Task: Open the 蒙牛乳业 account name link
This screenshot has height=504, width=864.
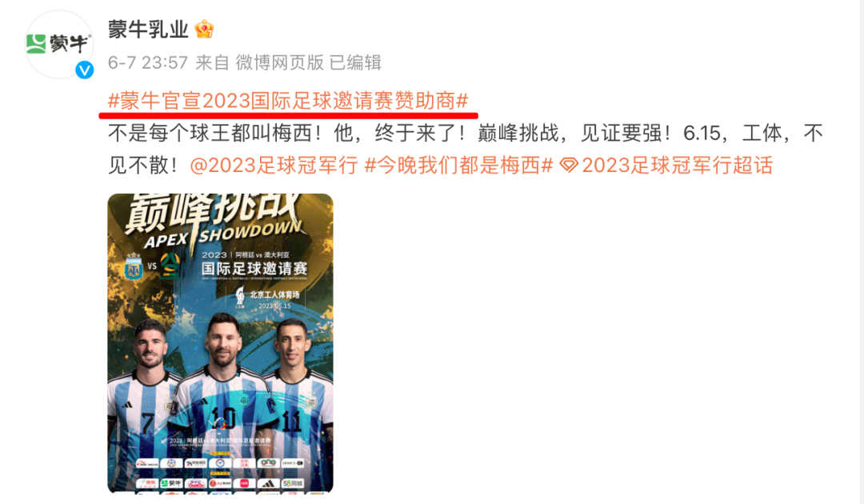Action: [x=148, y=29]
